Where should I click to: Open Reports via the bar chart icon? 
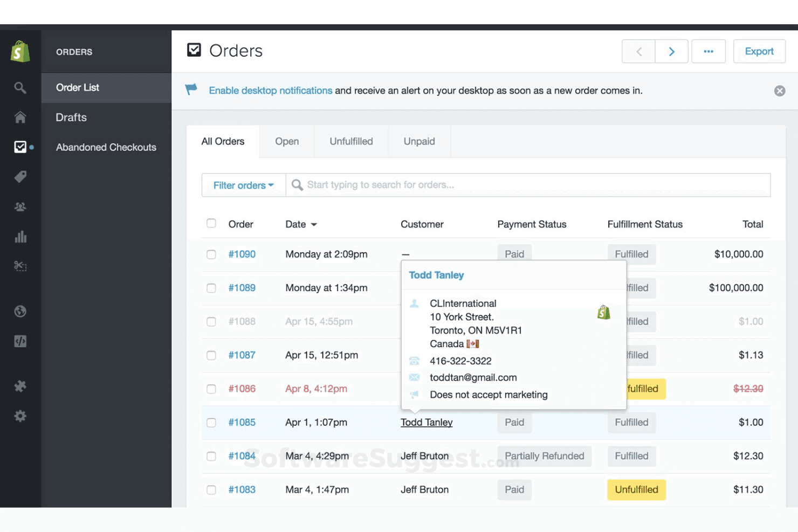20,237
